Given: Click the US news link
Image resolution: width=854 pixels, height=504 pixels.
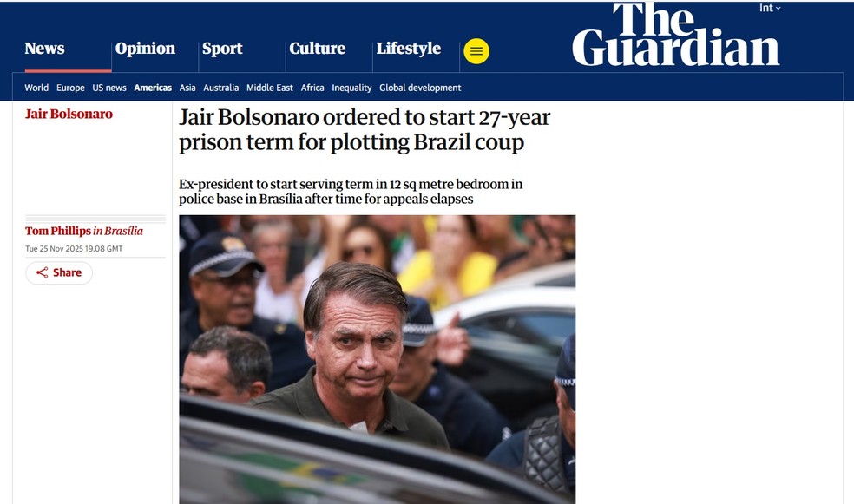Looking at the screenshot, I should point(108,88).
